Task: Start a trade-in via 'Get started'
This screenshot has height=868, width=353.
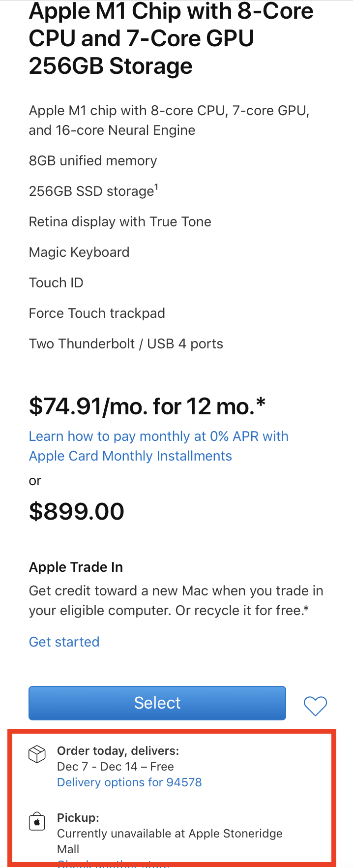Action: click(64, 642)
